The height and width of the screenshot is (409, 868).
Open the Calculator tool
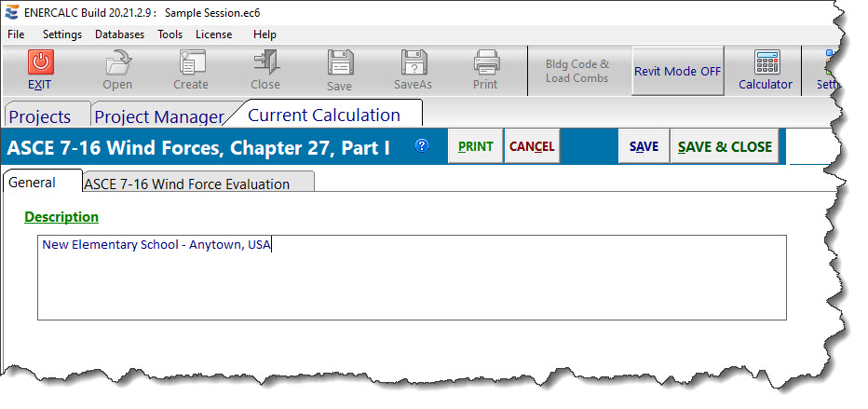[766, 63]
